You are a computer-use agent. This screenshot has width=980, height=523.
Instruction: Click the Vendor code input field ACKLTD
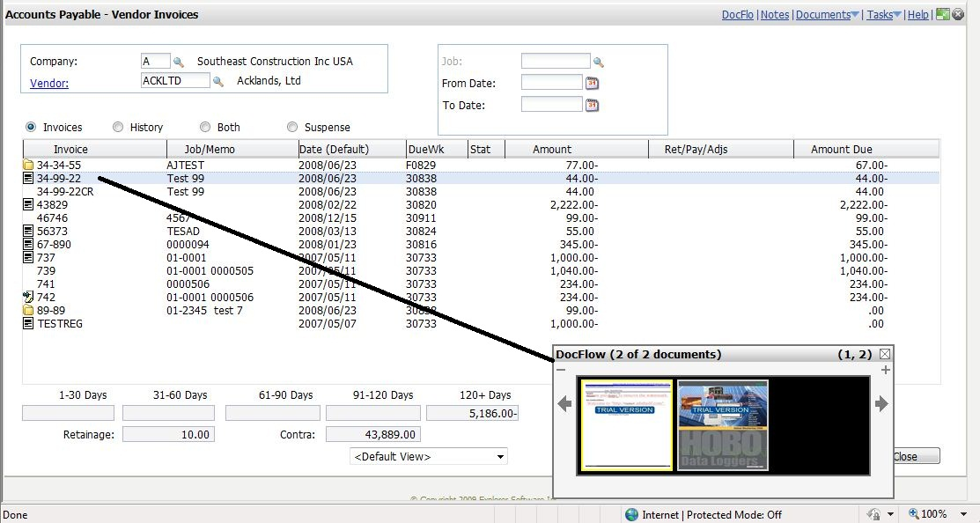pyautogui.click(x=175, y=80)
